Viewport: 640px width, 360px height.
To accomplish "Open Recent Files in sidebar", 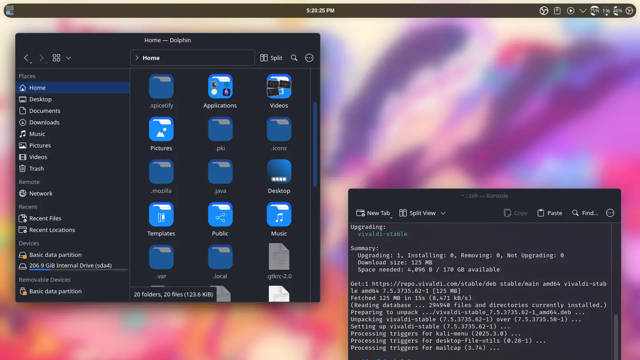I will coord(73,218).
